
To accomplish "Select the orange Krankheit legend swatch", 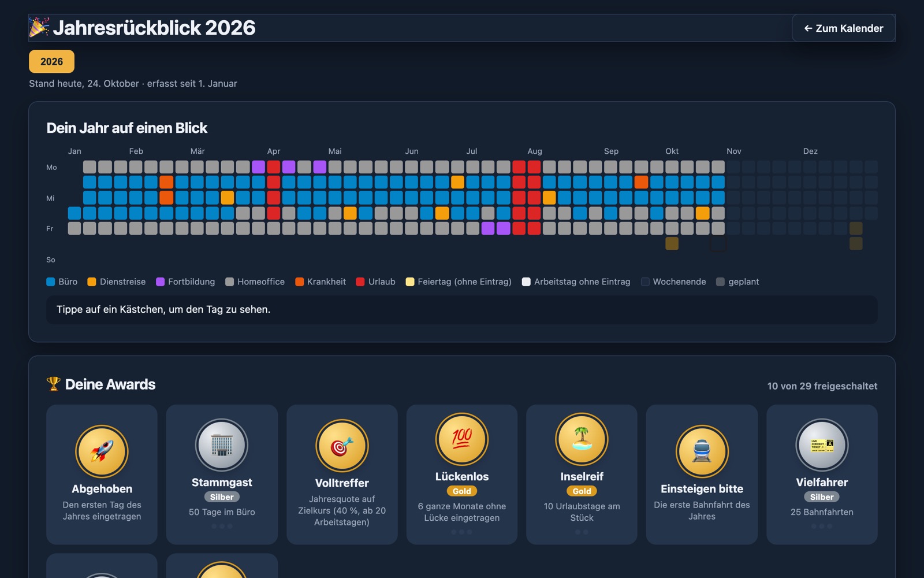I will pyautogui.click(x=299, y=282).
